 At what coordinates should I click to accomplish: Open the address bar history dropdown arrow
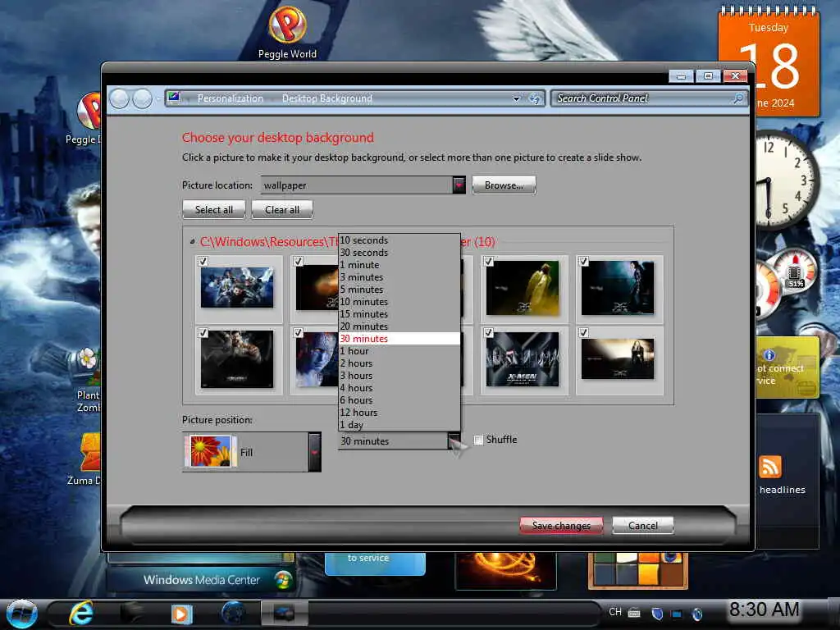pos(516,98)
